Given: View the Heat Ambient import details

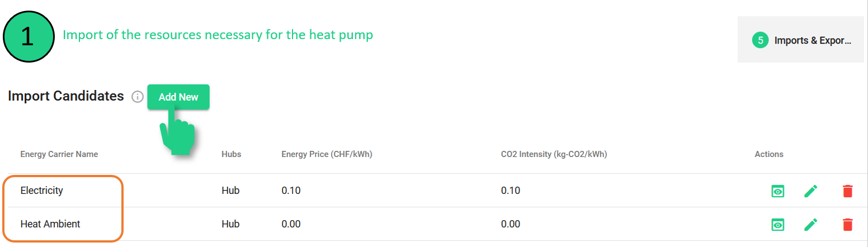Looking at the screenshot, I should coord(777,225).
